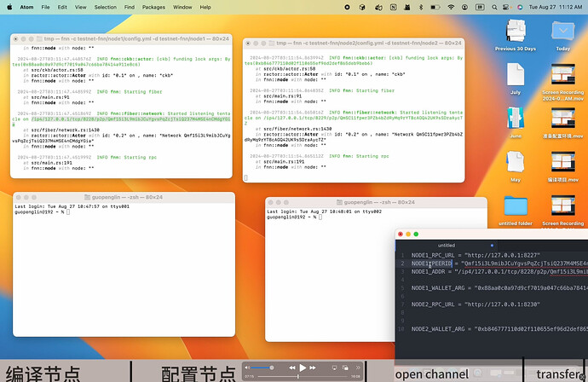The height and width of the screenshot is (382, 588).
Task: Click the prompt in the ttys001 zsh terminal
Action: coord(42,212)
